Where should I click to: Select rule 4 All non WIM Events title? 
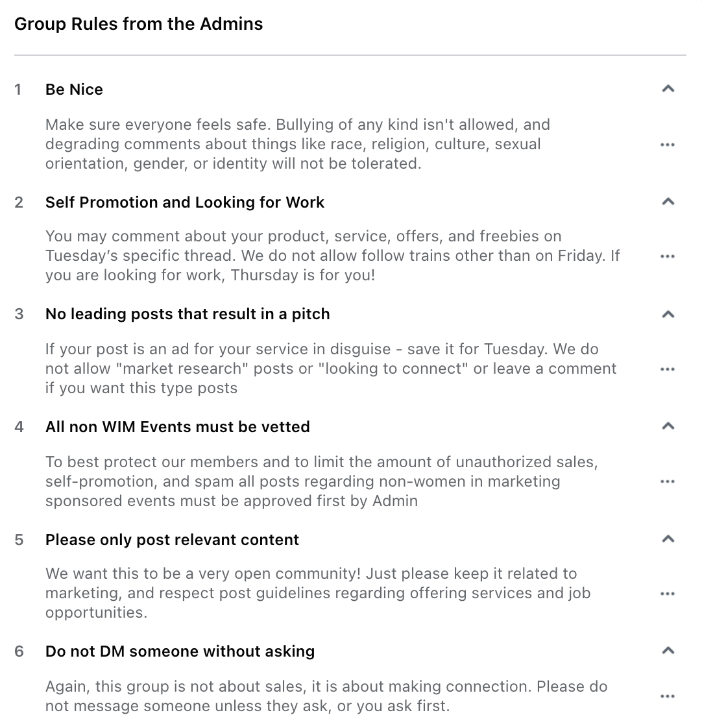tap(177, 427)
